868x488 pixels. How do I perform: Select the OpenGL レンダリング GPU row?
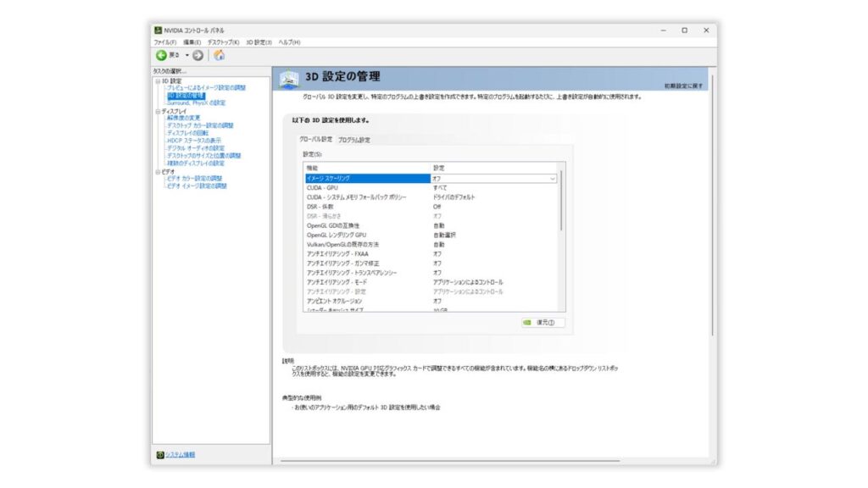point(431,236)
